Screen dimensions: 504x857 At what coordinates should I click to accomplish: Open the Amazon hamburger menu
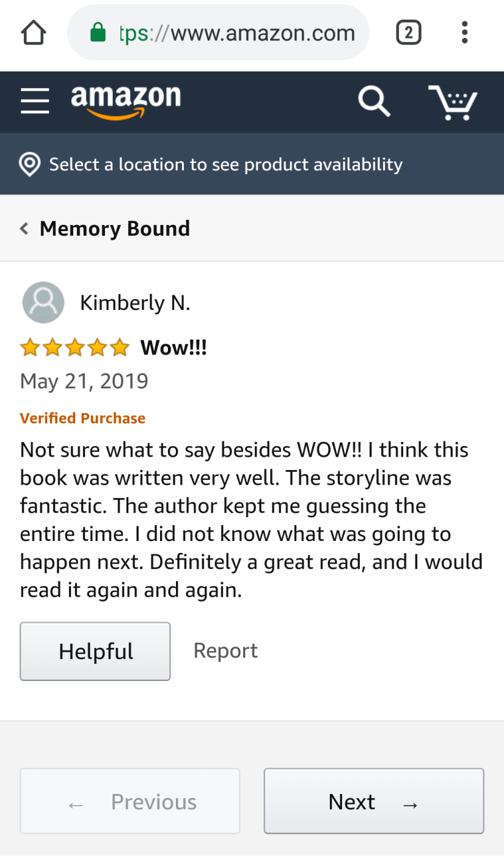click(x=35, y=101)
